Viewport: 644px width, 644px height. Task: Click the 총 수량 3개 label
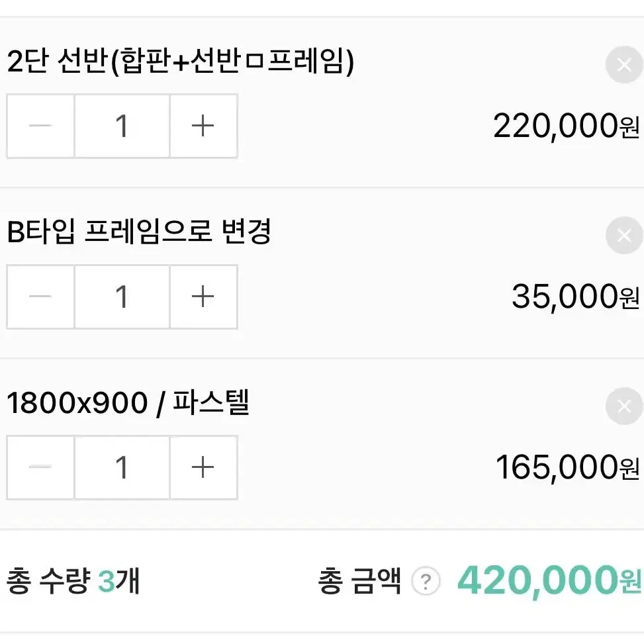point(73,580)
